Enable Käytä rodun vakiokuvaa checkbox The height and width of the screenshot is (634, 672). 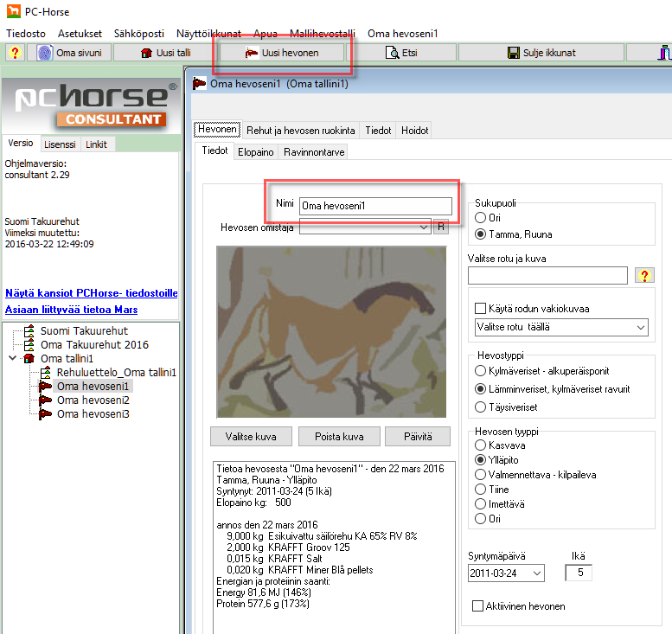tap(481, 309)
